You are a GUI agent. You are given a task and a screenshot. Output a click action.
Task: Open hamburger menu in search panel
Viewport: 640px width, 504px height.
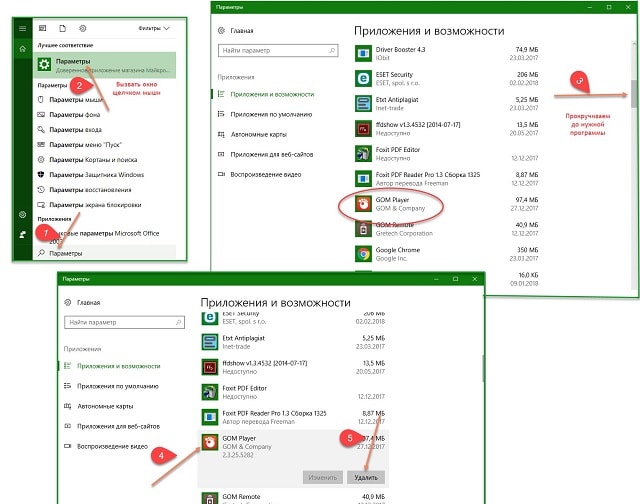pyautogui.click(x=22, y=28)
